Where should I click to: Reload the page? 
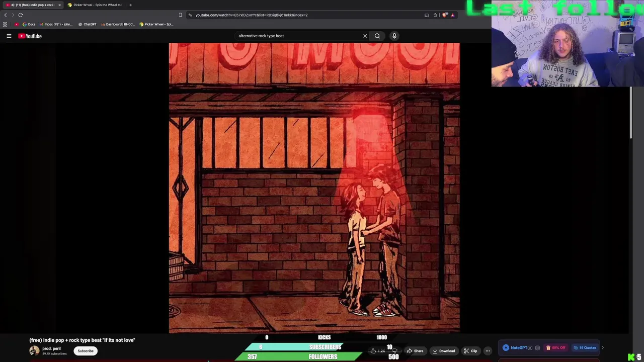tap(21, 15)
